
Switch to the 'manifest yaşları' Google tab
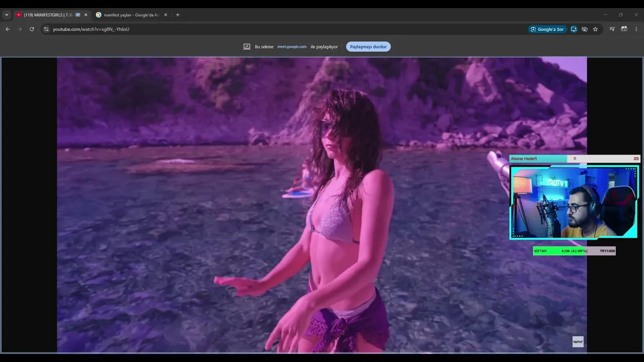tap(132, 15)
